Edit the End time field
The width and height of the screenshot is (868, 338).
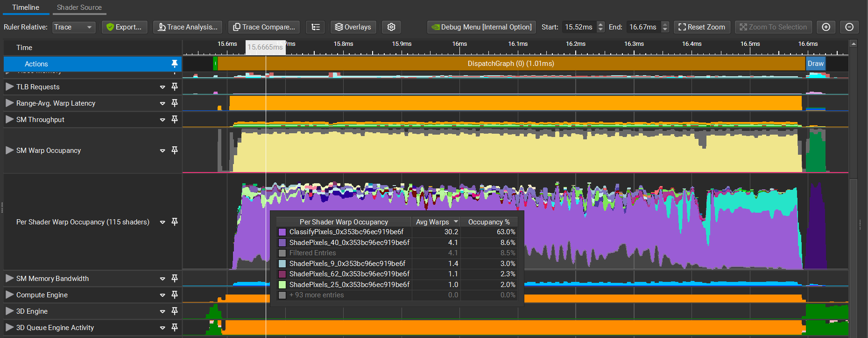[643, 27]
